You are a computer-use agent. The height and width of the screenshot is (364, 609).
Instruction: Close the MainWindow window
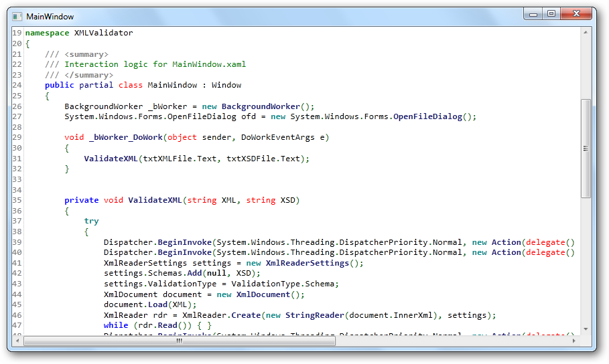(x=576, y=14)
